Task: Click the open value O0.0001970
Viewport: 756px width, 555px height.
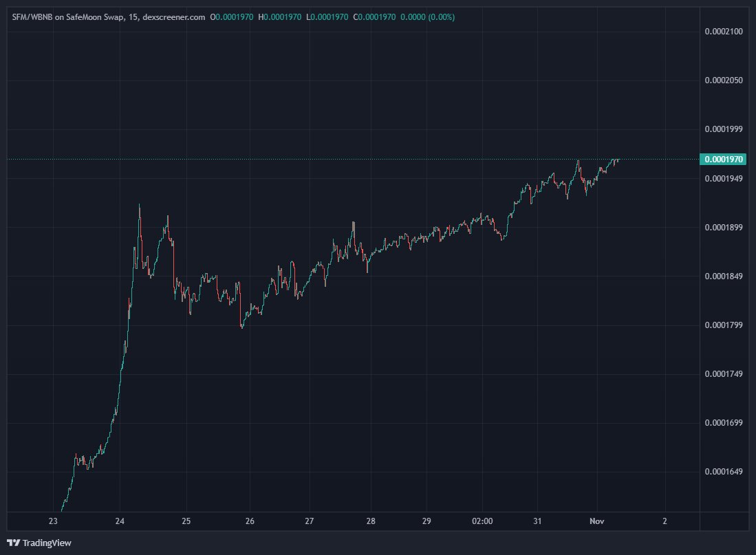Action: [232, 17]
